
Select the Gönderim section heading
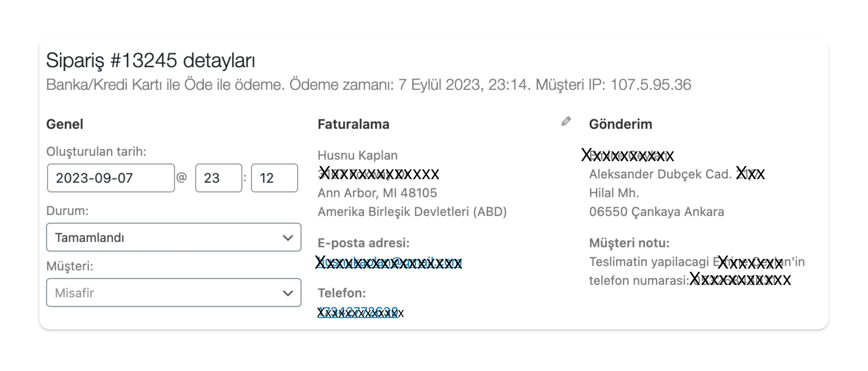(x=621, y=124)
